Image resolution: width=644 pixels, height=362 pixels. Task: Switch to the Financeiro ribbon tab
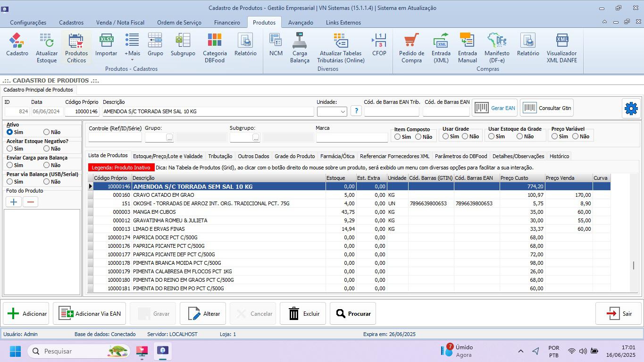(x=227, y=23)
